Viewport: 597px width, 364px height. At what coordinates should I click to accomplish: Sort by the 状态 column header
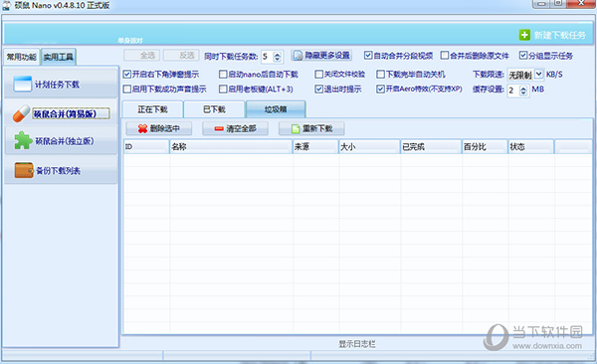pyautogui.click(x=531, y=146)
